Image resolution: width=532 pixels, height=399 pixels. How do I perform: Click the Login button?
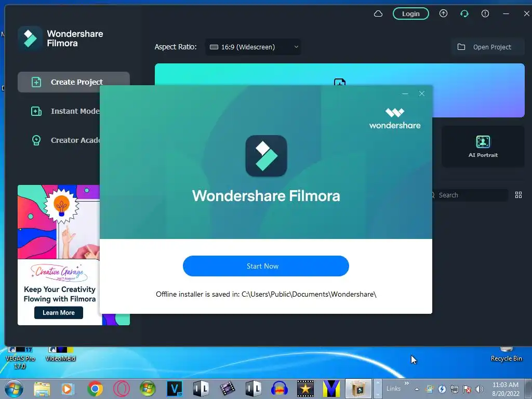point(411,14)
